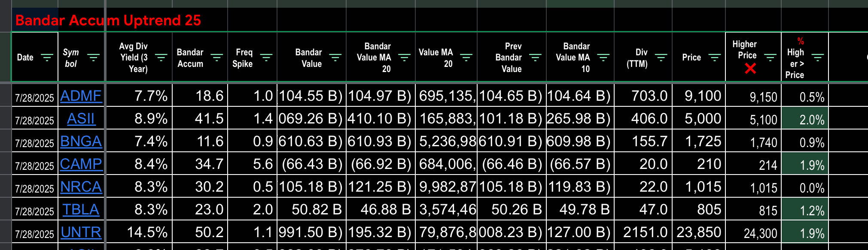The image size is (868, 250).
Task: Click the red X under Higher Price
Action: (x=750, y=68)
